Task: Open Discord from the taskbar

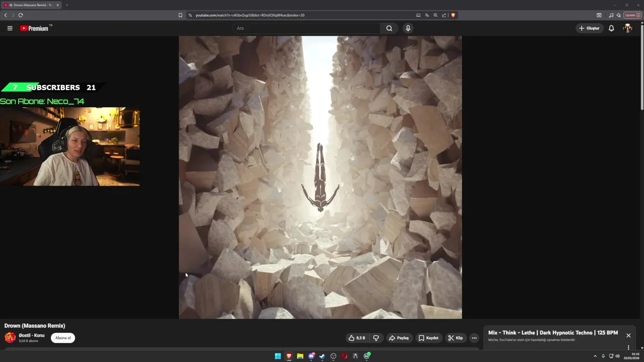Action: [311, 356]
